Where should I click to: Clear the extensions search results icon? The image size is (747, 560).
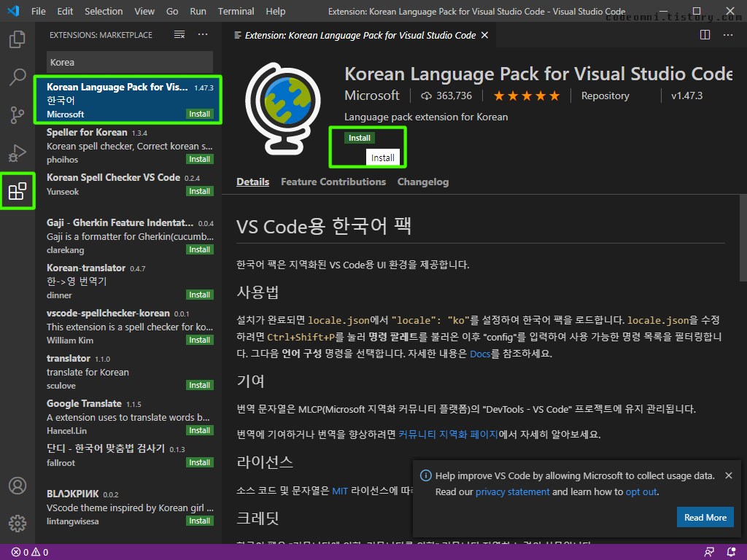179,35
